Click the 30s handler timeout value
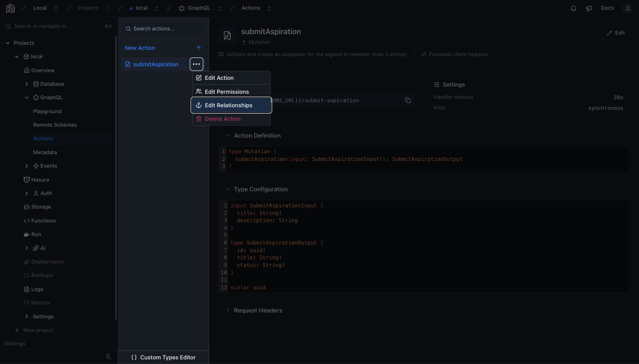Image resolution: width=639 pixels, height=364 pixels. click(618, 97)
